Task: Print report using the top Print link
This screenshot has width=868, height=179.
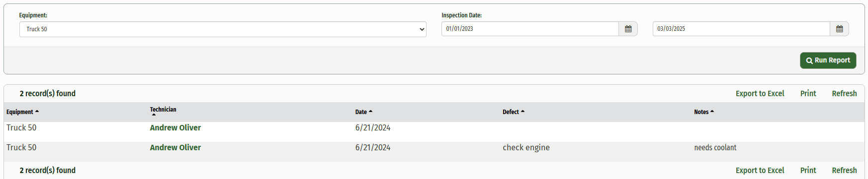Action: [808, 93]
